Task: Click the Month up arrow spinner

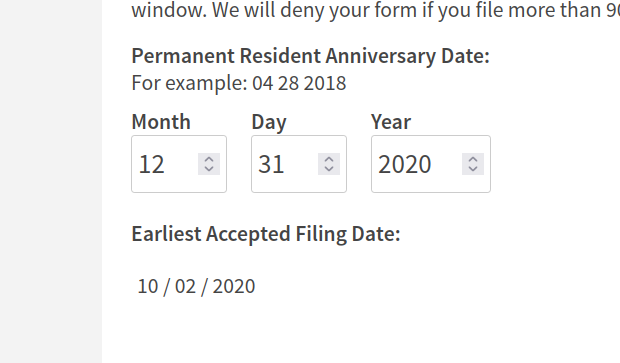Action: (209, 159)
